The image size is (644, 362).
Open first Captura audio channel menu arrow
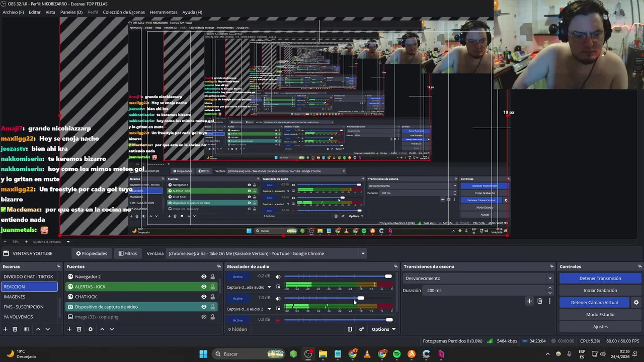tap(269, 288)
